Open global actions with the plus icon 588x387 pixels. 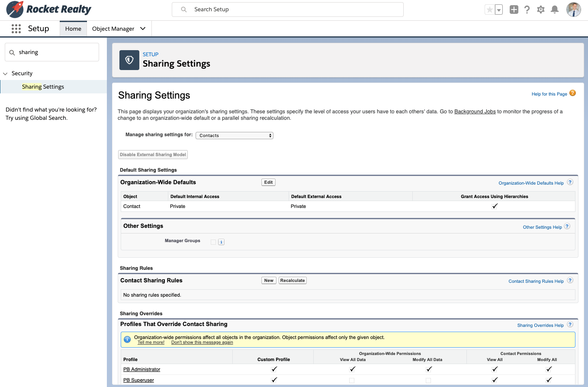(514, 9)
